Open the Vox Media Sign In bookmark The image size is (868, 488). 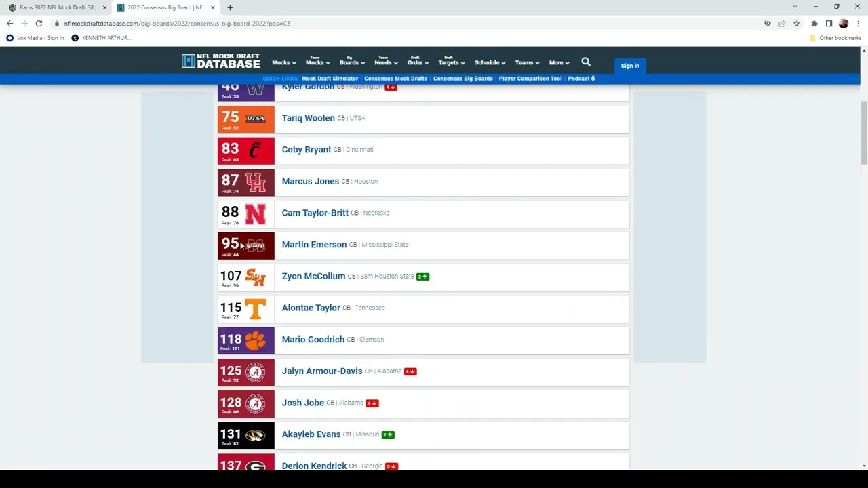[35, 38]
